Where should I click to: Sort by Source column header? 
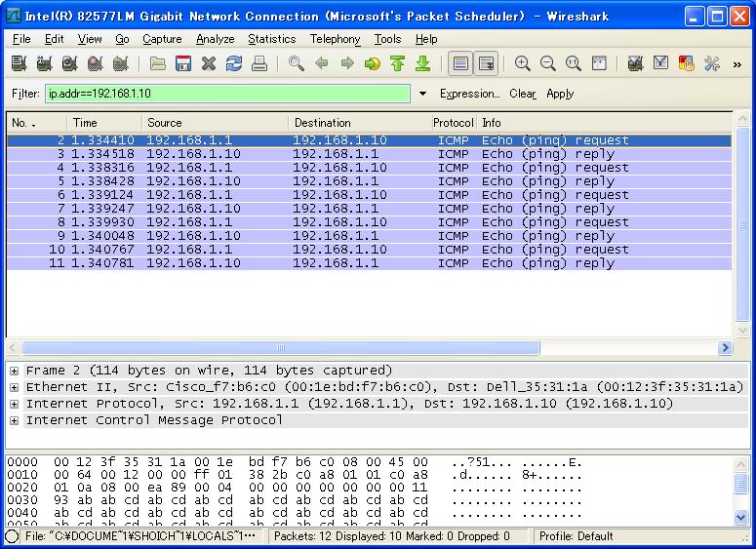[215, 123]
